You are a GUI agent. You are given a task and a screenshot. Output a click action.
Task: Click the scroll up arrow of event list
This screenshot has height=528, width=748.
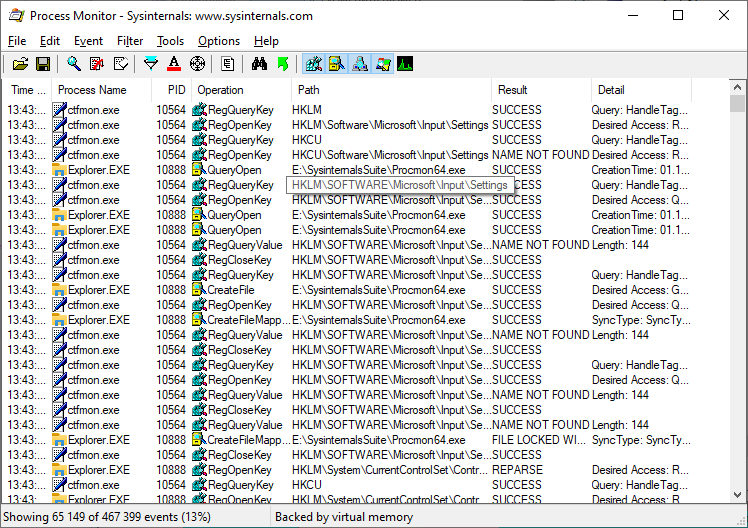(x=737, y=87)
